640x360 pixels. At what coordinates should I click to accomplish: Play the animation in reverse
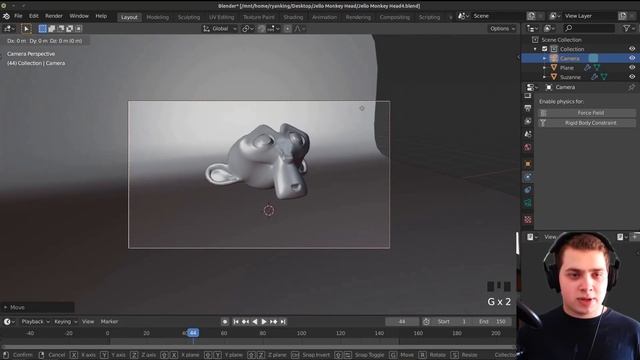[x=255, y=322]
